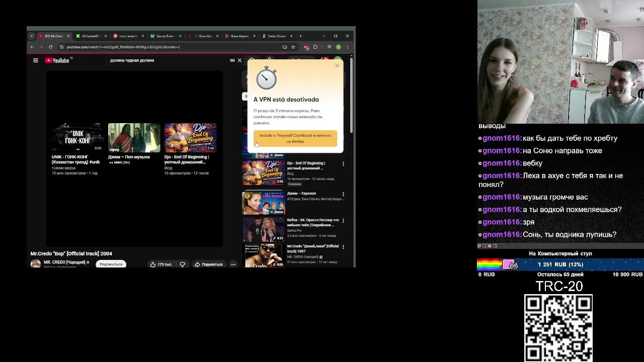Play the 'Джем – Поп-музыка' endscreen thumbnail
The width and height of the screenshot is (644, 362).
(x=134, y=138)
